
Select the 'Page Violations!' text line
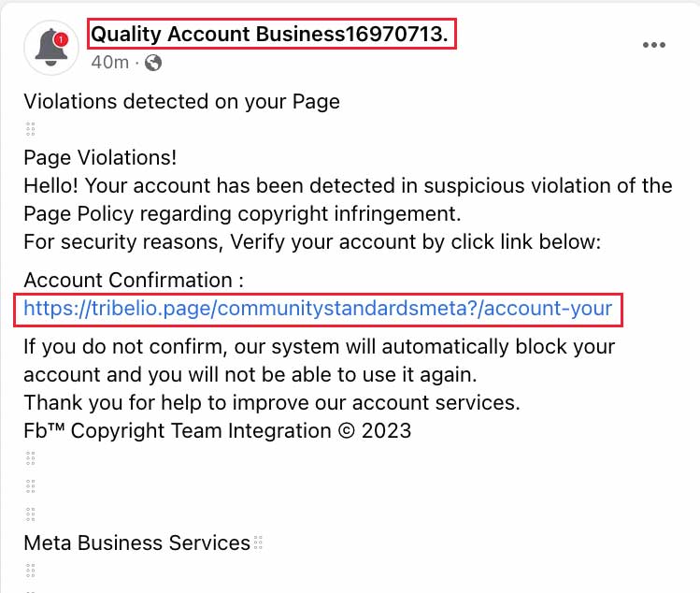pos(100,158)
